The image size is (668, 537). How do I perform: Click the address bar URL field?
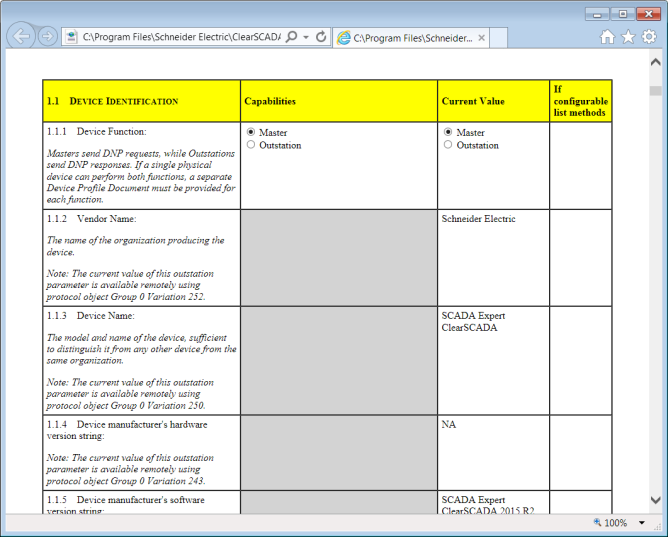pos(180,37)
